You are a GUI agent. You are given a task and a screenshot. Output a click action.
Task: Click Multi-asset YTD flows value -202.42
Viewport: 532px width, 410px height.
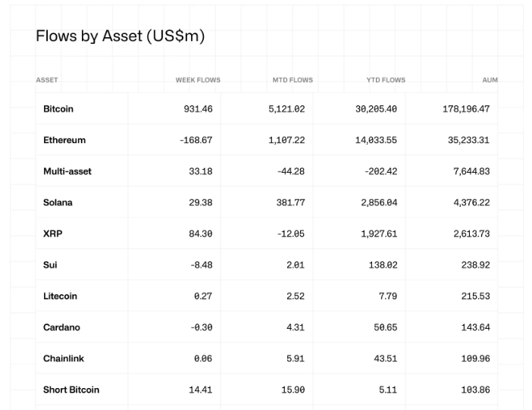[381, 171]
